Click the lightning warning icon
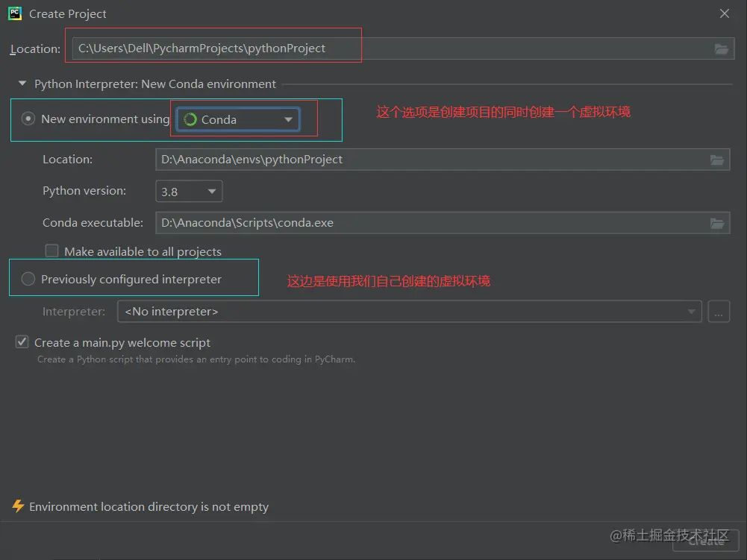This screenshot has width=747, height=560. [x=18, y=506]
